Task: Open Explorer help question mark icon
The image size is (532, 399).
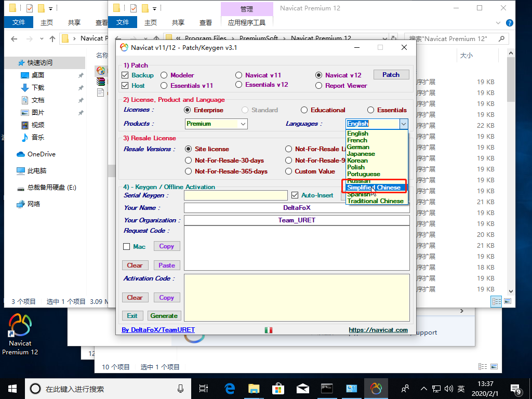Action: [x=509, y=23]
